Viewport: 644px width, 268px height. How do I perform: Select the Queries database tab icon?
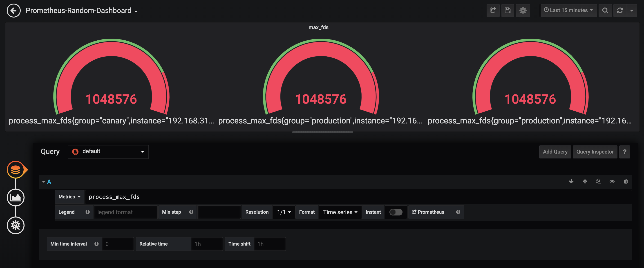16,170
